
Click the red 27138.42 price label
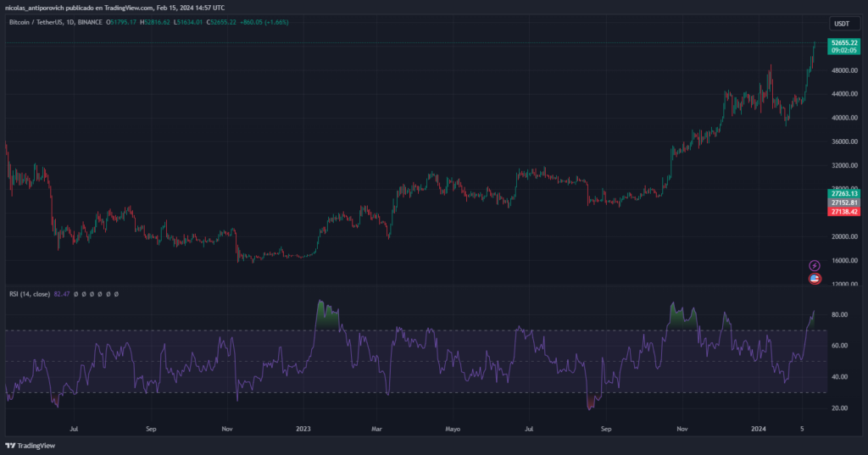[x=844, y=212]
